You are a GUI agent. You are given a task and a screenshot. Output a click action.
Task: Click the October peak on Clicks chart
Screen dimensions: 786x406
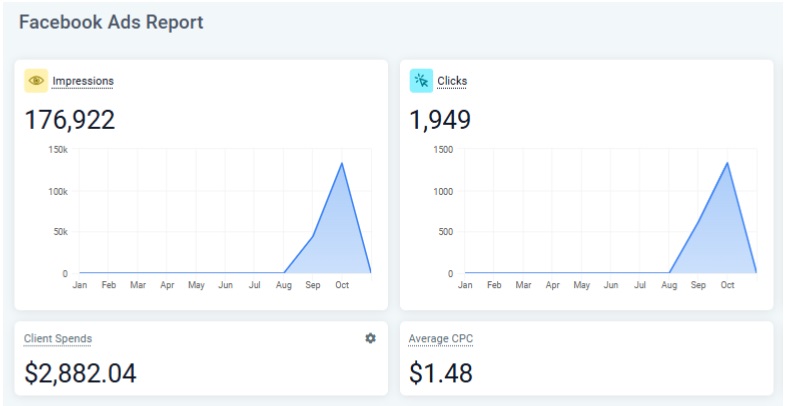tap(727, 163)
